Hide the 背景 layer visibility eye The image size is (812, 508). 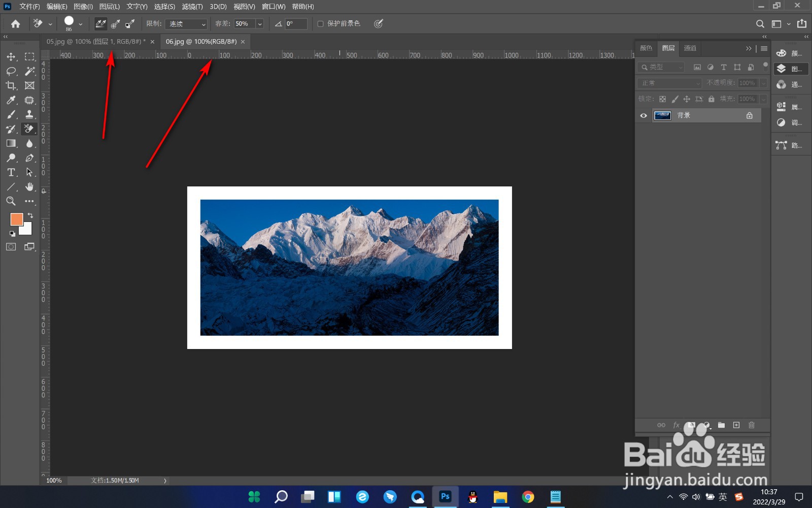coord(644,115)
